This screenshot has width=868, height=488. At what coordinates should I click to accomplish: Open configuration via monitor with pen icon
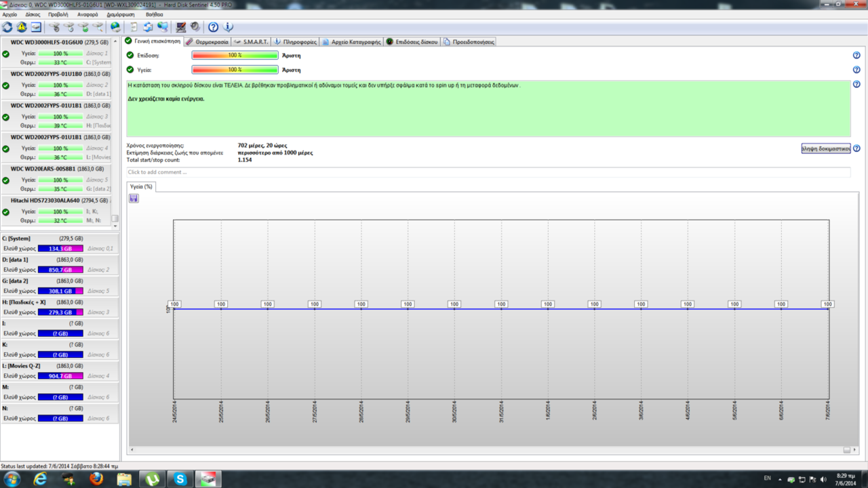pos(180,27)
